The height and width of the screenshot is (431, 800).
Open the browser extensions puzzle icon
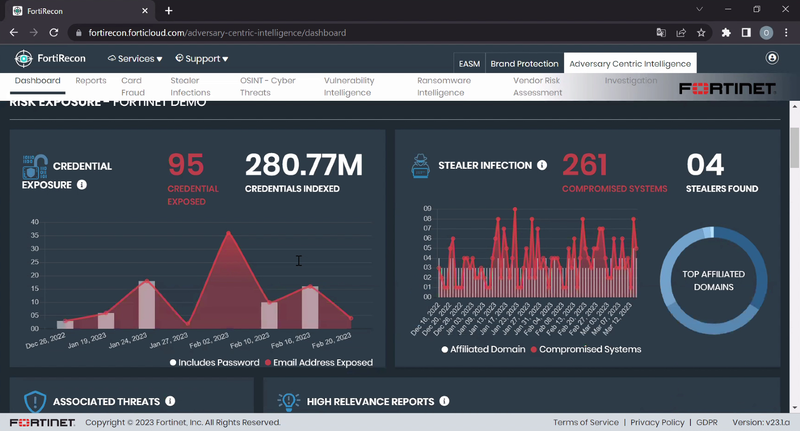726,33
